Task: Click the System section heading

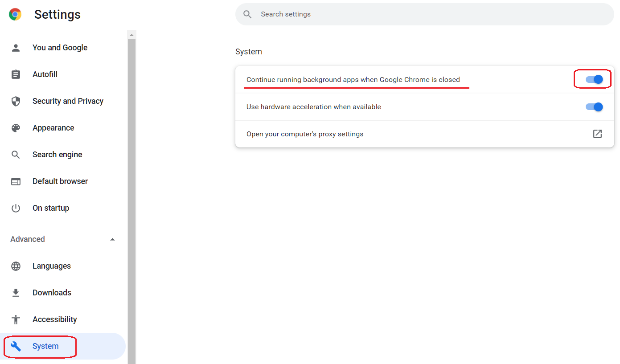Action: tap(249, 52)
